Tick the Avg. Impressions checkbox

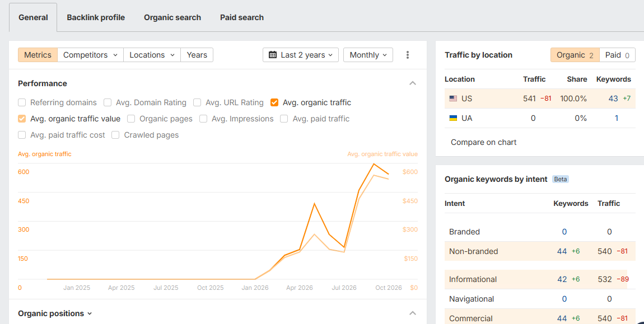pos(203,119)
